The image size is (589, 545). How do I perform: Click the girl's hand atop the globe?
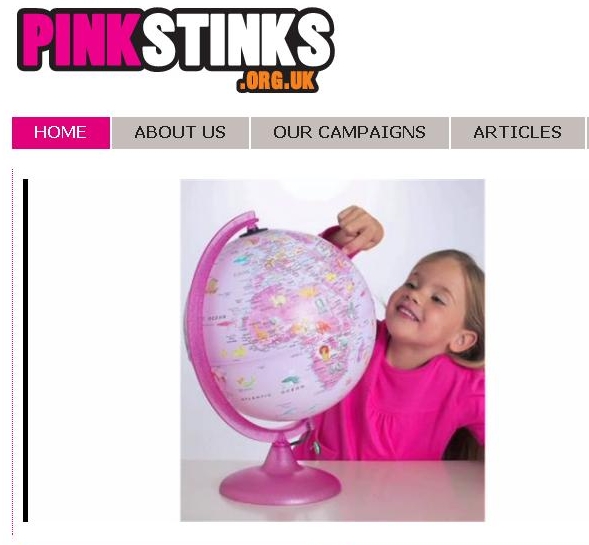[x=359, y=227]
